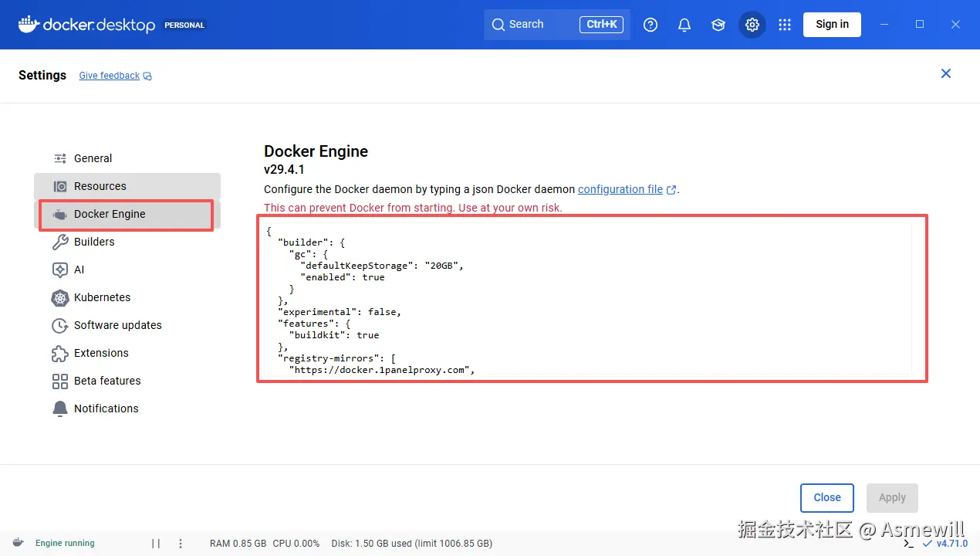Image resolution: width=980 pixels, height=556 pixels.
Task: Click the Give feedback chat icon
Action: [147, 76]
